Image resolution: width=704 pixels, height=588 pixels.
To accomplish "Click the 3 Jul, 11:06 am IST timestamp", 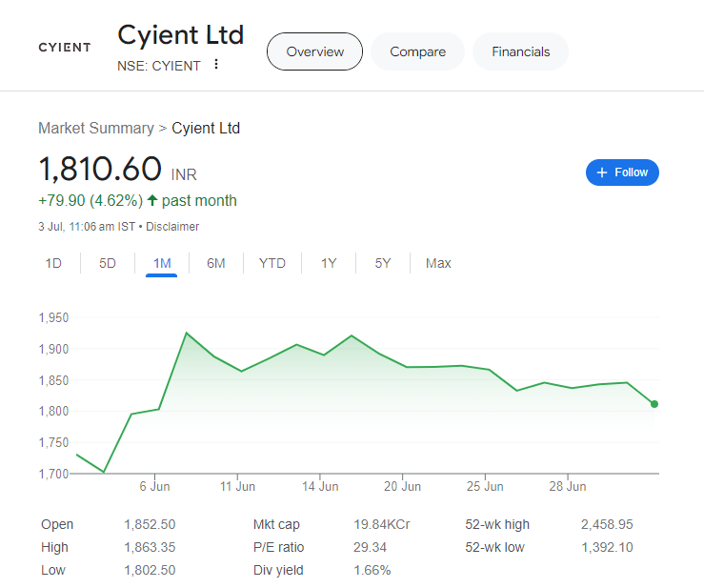I will (x=87, y=227).
